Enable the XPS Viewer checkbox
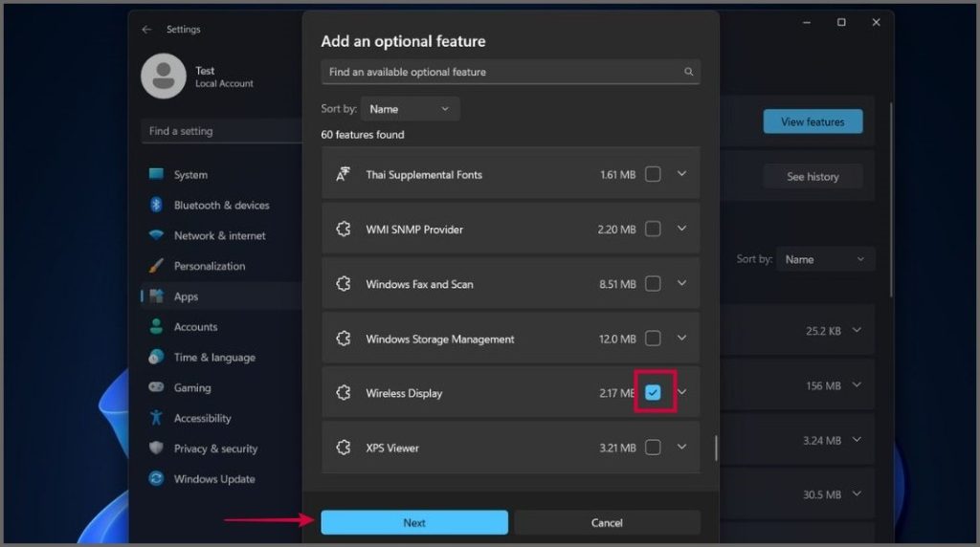Viewport: 980px width, 547px height. tap(653, 448)
